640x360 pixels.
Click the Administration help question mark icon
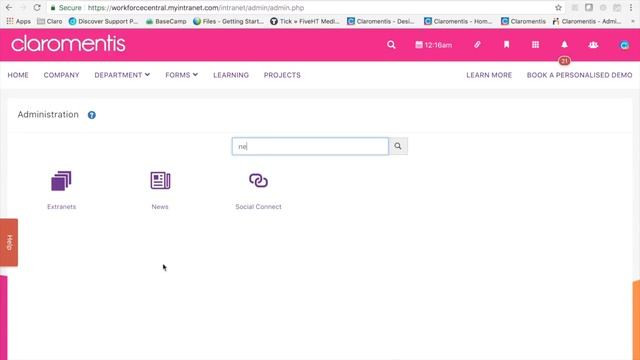coord(92,115)
